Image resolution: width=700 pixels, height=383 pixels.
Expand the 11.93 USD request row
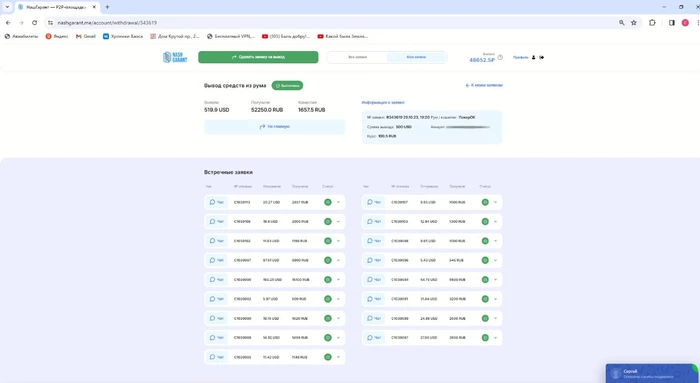click(x=338, y=241)
